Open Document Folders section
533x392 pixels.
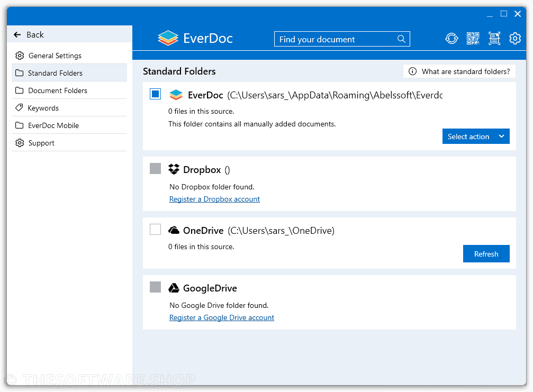pyautogui.click(x=69, y=90)
